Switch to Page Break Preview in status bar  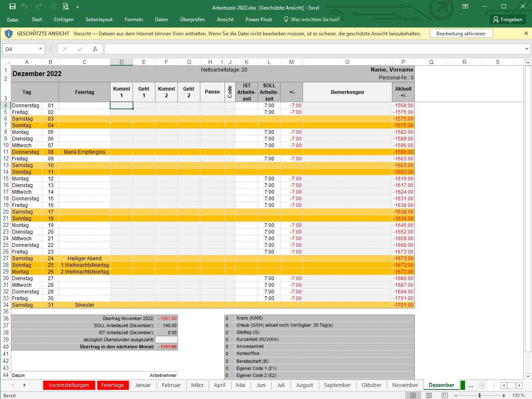pyautogui.click(x=445, y=395)
